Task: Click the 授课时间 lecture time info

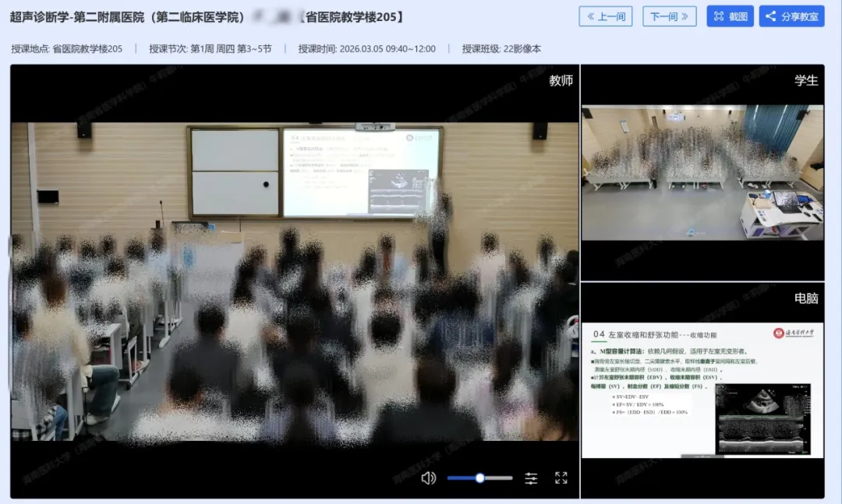Action: click(366, 48)
